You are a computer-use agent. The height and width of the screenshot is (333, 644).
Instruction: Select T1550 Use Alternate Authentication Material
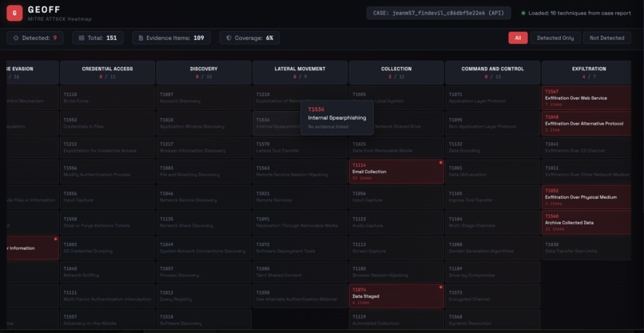[300, 296]
